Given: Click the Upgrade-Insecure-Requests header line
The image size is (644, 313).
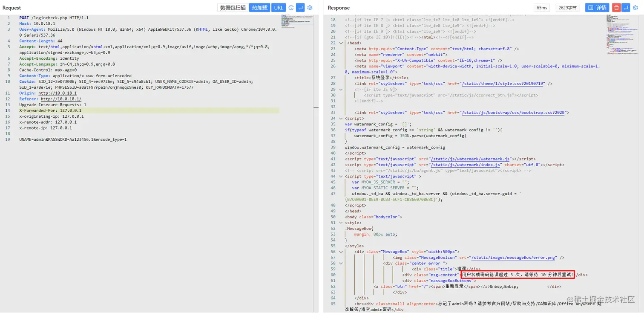Looking at the screenshot, I should tap(53, 105).
